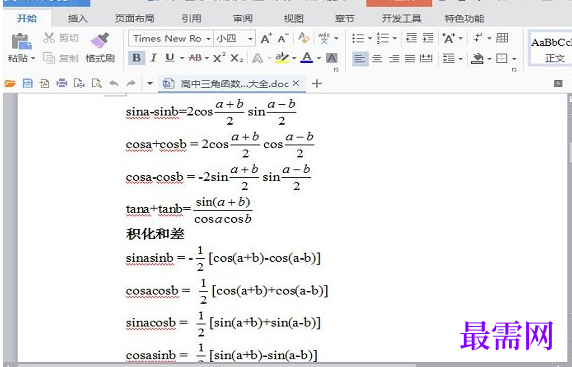Expand the underline style dropdown arrow

(182, 58)
